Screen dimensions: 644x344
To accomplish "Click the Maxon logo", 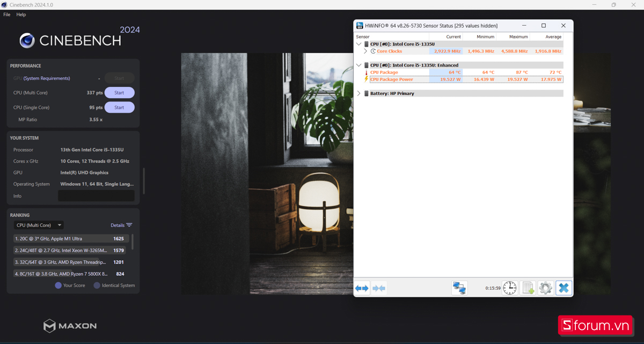I will (70, 326).
